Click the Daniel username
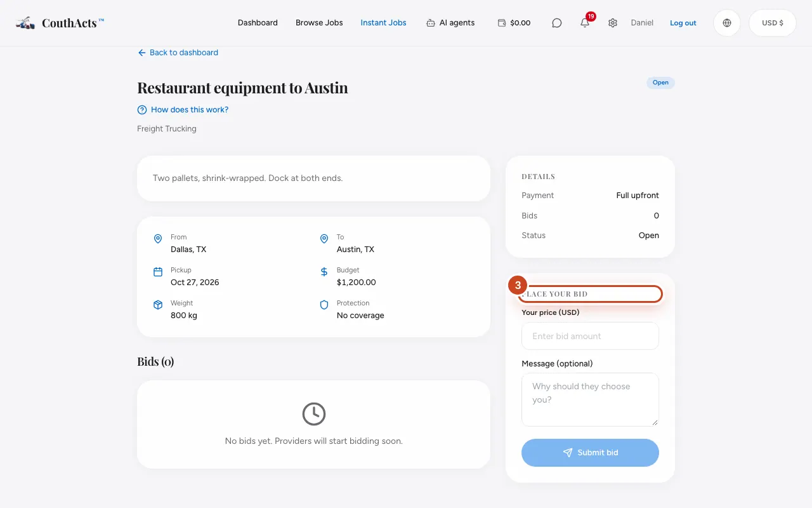Viewport: 812px width, 508px height. [642, 23]
